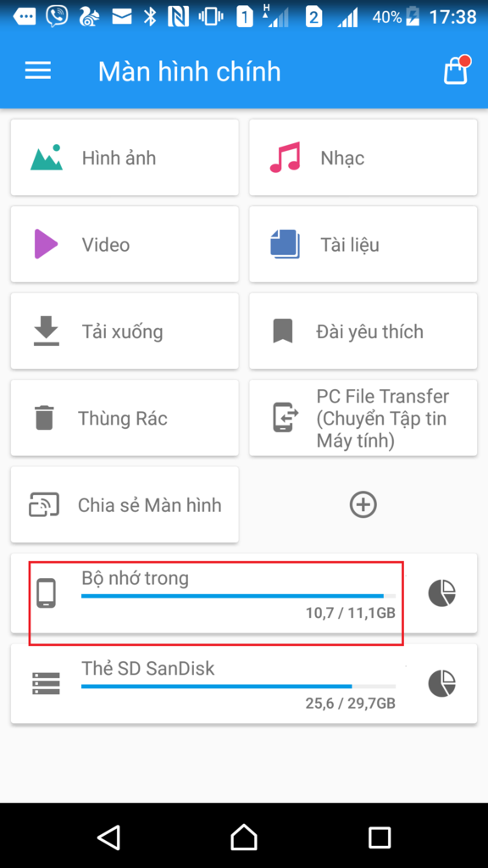This screenshot has height=868, width=488.
Task: Open Bộ nhớ trong internal storage
Action: coord(216,593)
